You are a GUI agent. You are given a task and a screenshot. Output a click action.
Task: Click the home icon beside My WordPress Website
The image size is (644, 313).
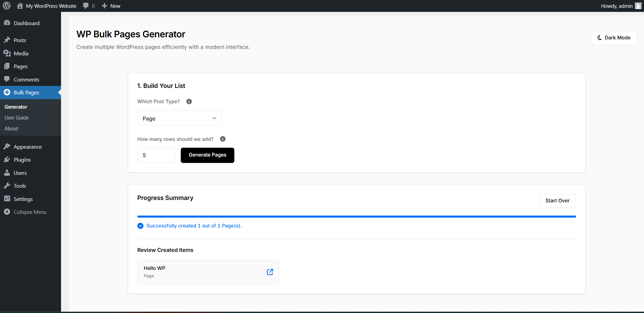[x=20, y=6]
